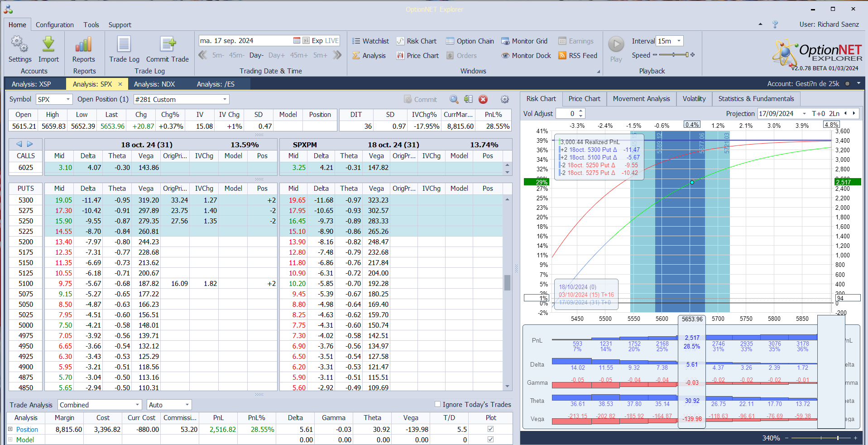Image resolution: width=868 pixels, height=445 pixels.
Task: Open the Statistics & Fundamentals tab
Action: 756,99
